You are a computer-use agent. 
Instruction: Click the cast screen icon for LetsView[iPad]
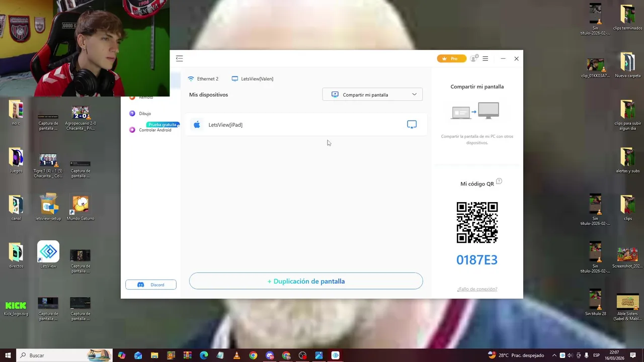(x=412, y=125)
